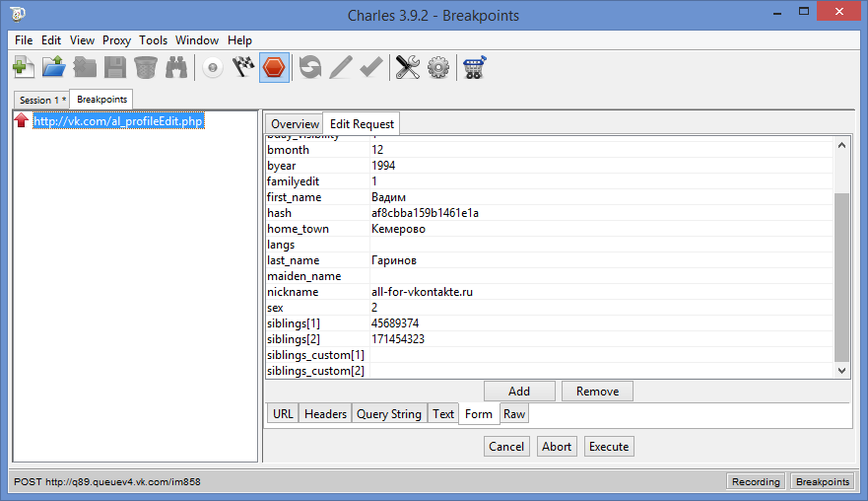The image size is (868, 501).
Task: Click the form scrollbar down arrow
Action: tap(841, 371)
